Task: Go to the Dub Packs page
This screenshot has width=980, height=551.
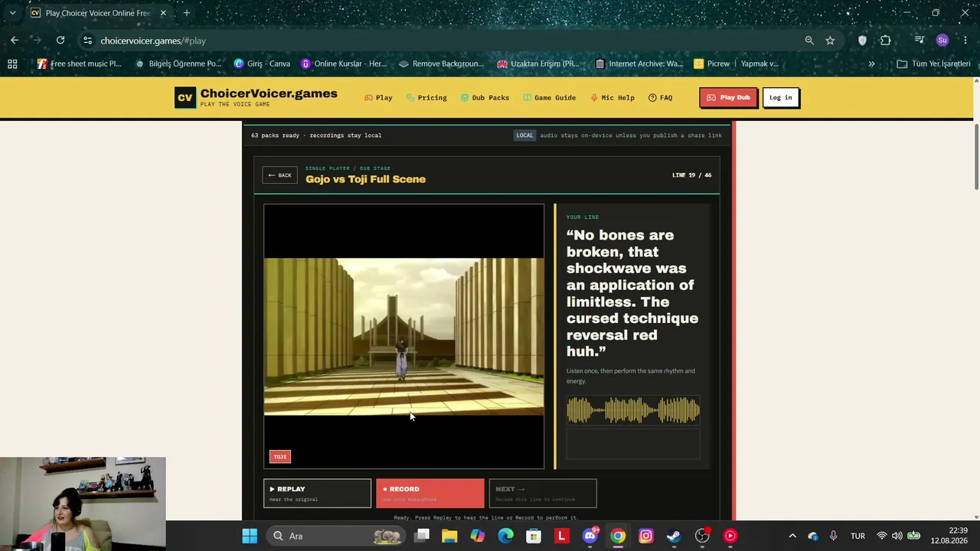Action: 485,98
